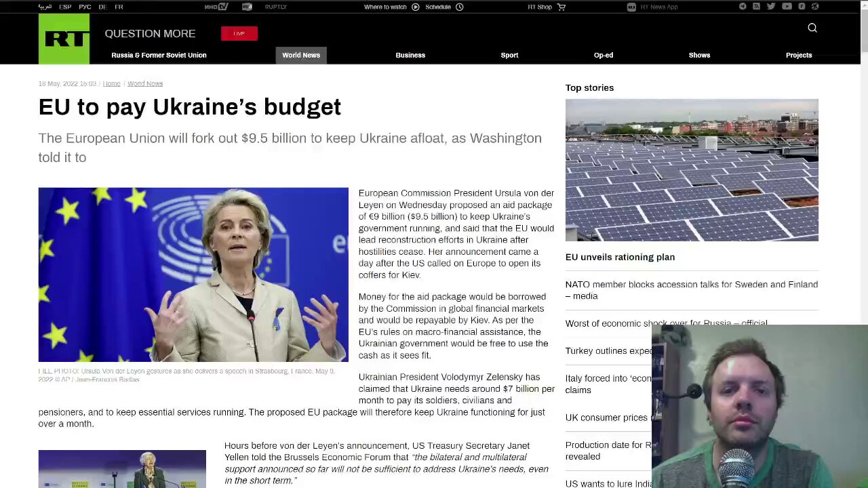Click the solar panels top story image
Image resolution: width=868 pixels, height=488 pixels.
(x=692, y=170)
